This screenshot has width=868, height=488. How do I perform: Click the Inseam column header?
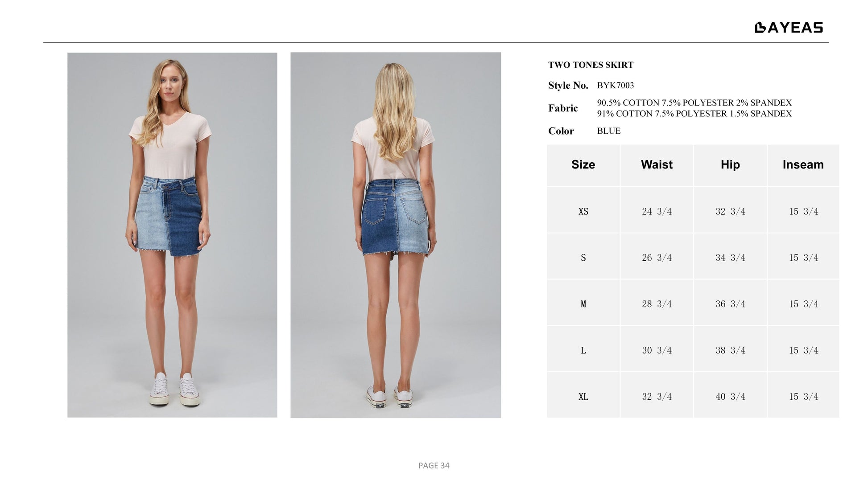coord(803,165)
